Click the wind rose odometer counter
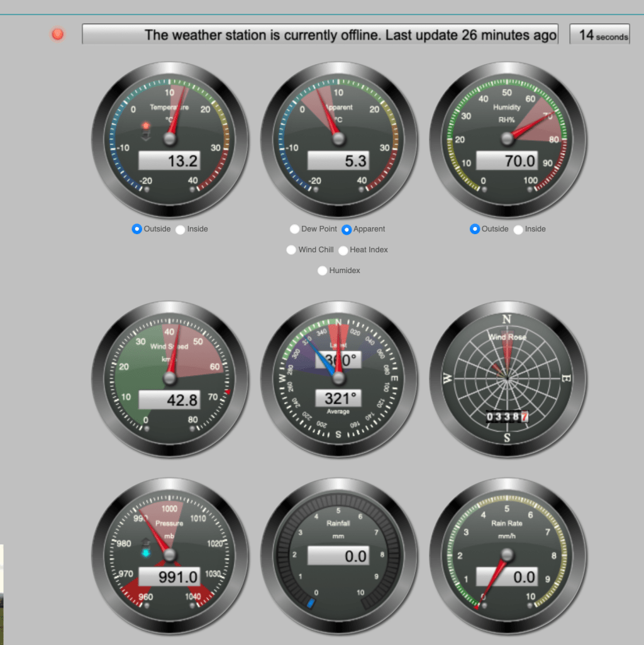The width and height of the screenshot is (644, 645). (508, 417)
